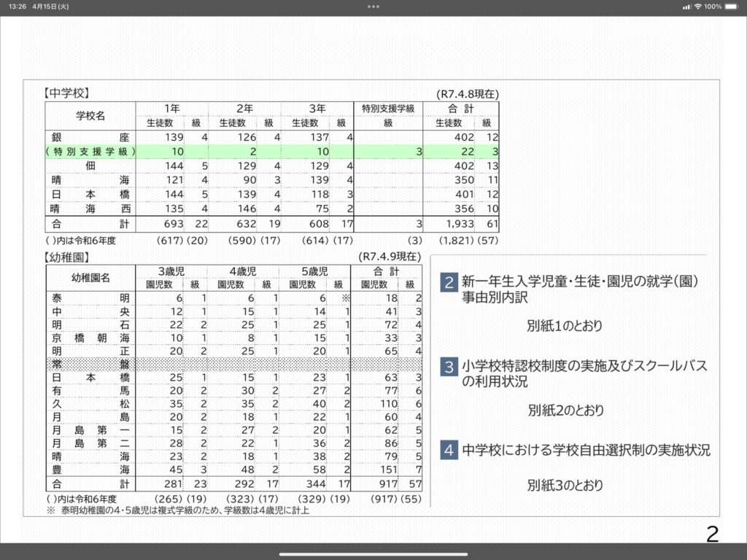
Task: Tap the 別紙1のとおり text
Action: click(565, 326)
